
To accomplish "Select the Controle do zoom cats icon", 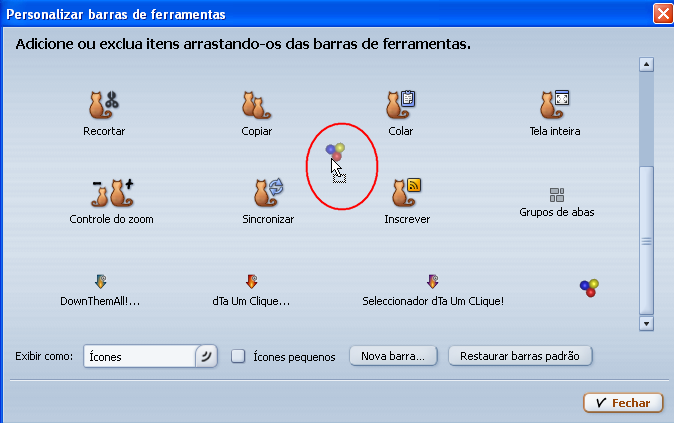I will (112, 193).
